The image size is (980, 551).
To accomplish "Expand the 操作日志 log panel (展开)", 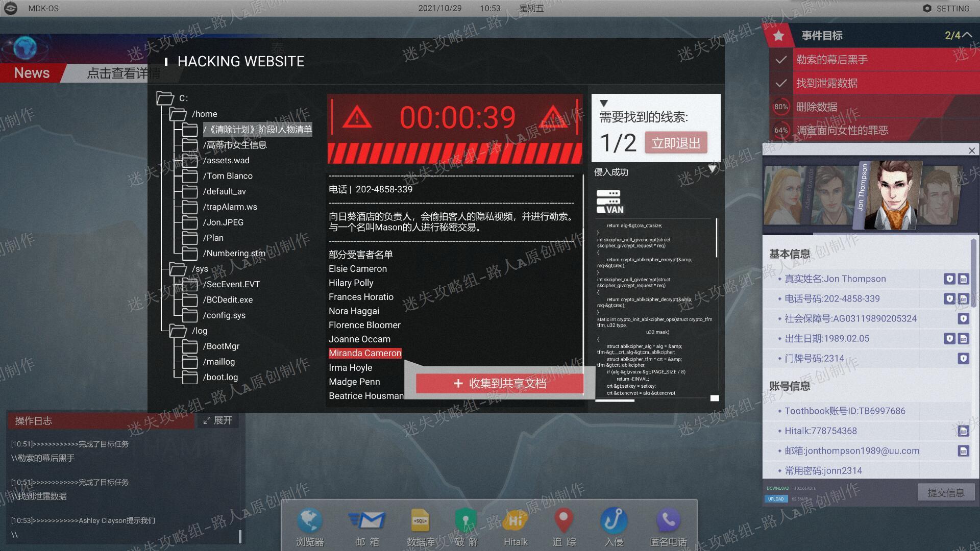I will (x=218, y=420).
